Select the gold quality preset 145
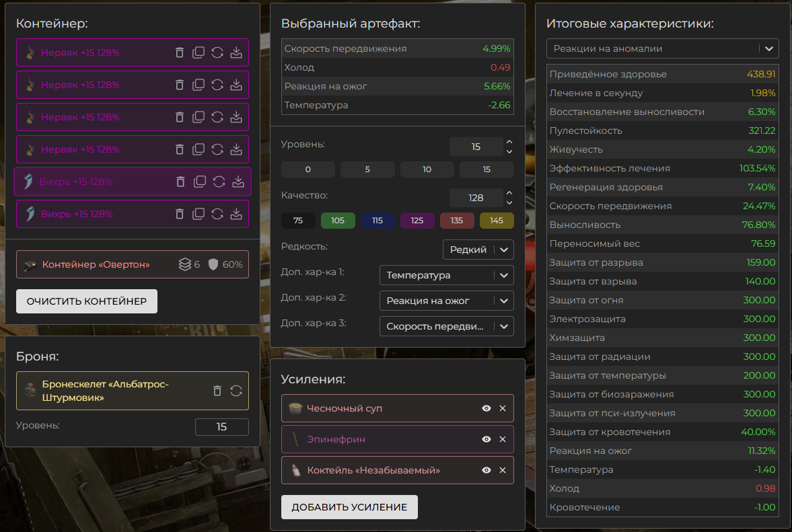 (x=497, y=221)
